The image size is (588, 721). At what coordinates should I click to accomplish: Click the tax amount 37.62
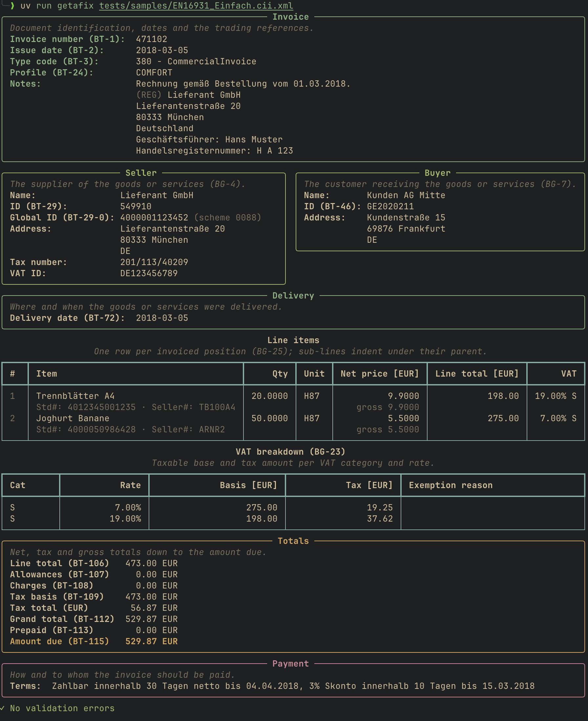[380, 519]
